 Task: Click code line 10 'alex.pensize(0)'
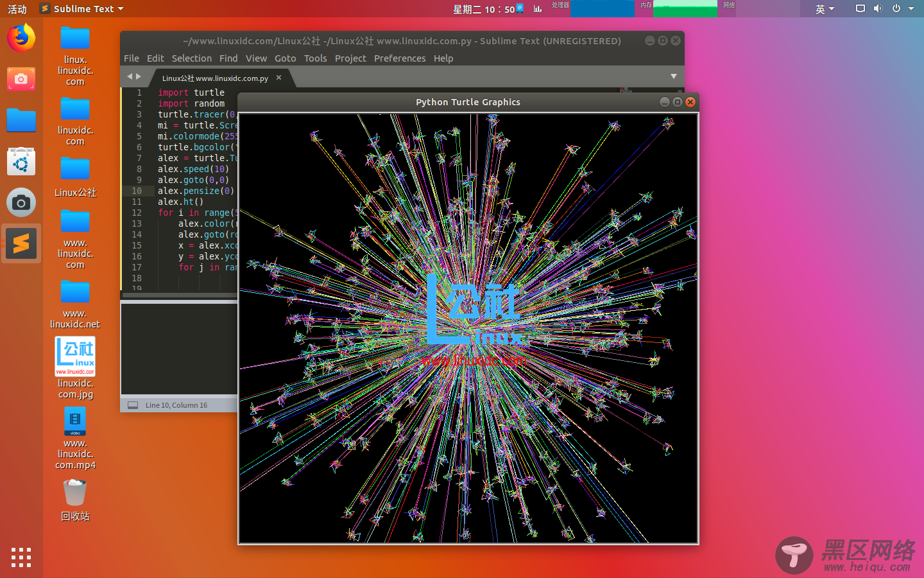click(196, 191)
